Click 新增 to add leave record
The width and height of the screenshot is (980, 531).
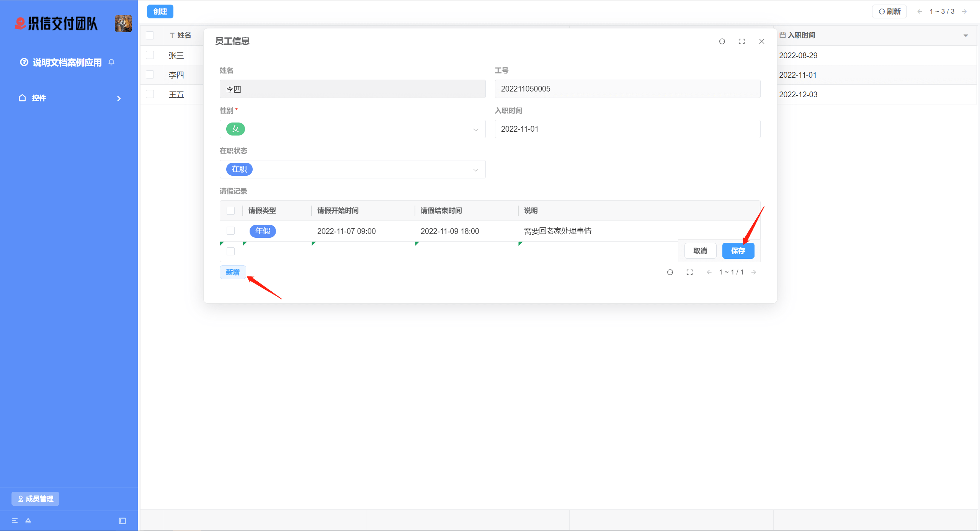[232, 272]
